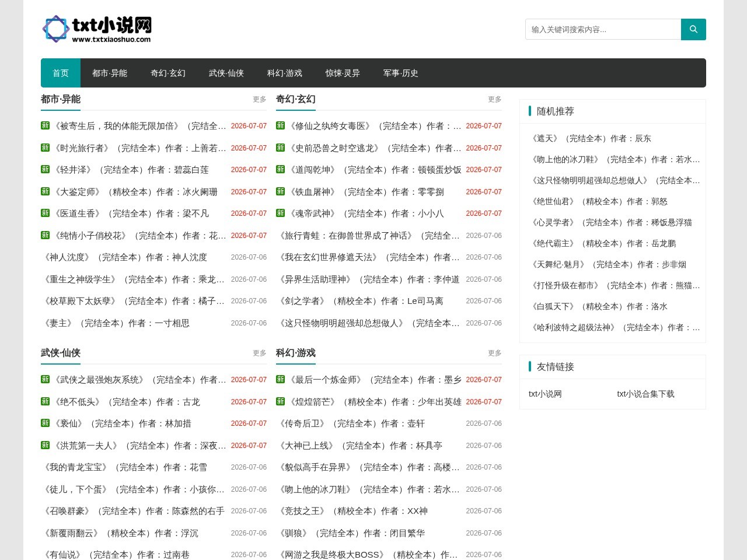This screenshot has height=560, width=747.
Task: Open the 都市·异能 section heading
Action: coord(61,99)
